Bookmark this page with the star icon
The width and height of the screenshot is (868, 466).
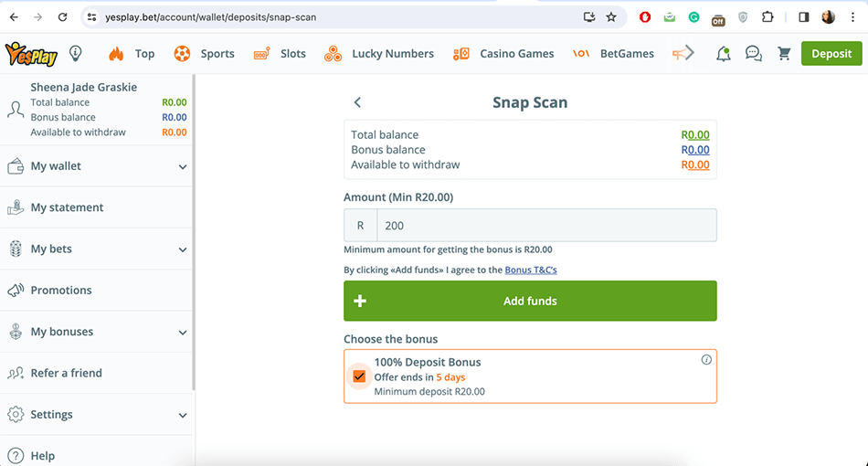(611, 17)
